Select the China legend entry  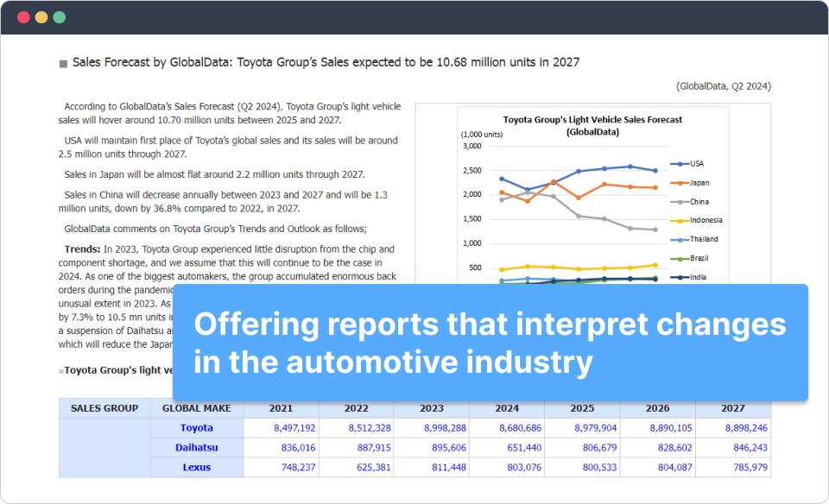click(690, 202)
